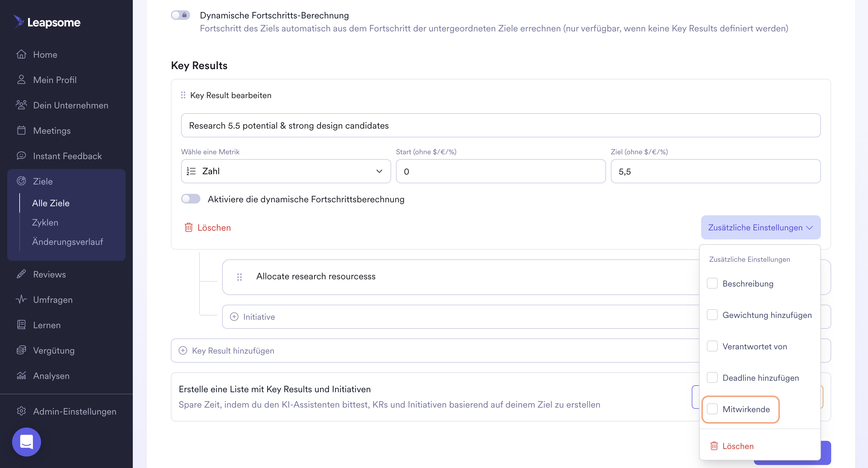This screenshot has width=868, height=468.
Task: Click Erstelle eine Liste mit Key Results text
Action: tap(274, 389)
